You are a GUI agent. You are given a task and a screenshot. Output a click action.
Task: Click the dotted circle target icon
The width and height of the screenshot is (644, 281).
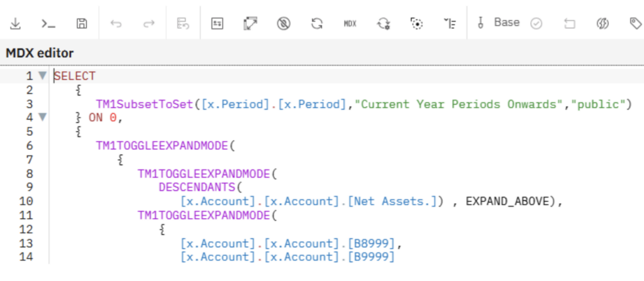click(416, 23)
